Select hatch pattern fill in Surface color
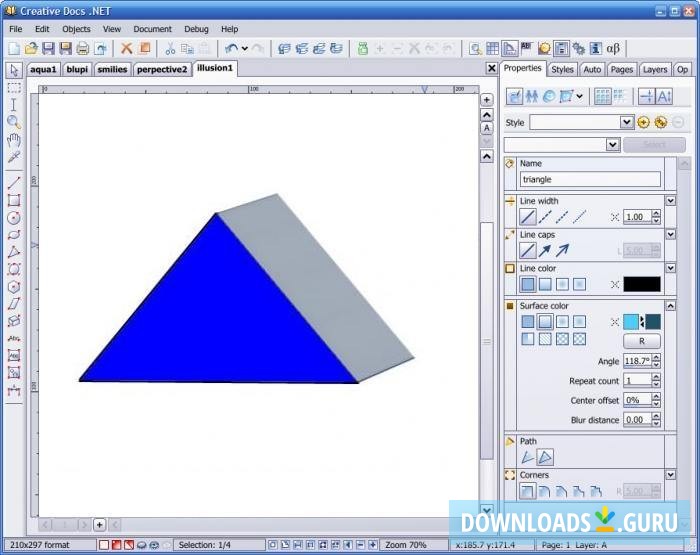Viewport: 700px width, 555px height. 545,339
